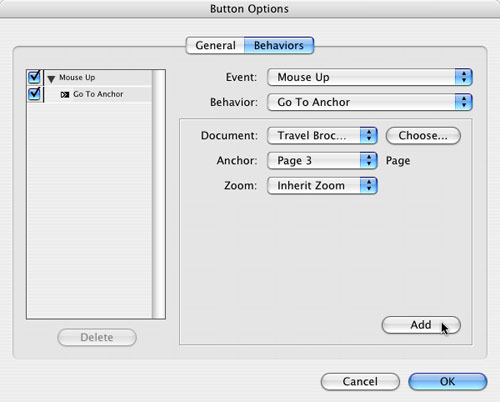Click the Document popup arrows icon
This screenshot has height=402, width=500.
click(369, 135)
